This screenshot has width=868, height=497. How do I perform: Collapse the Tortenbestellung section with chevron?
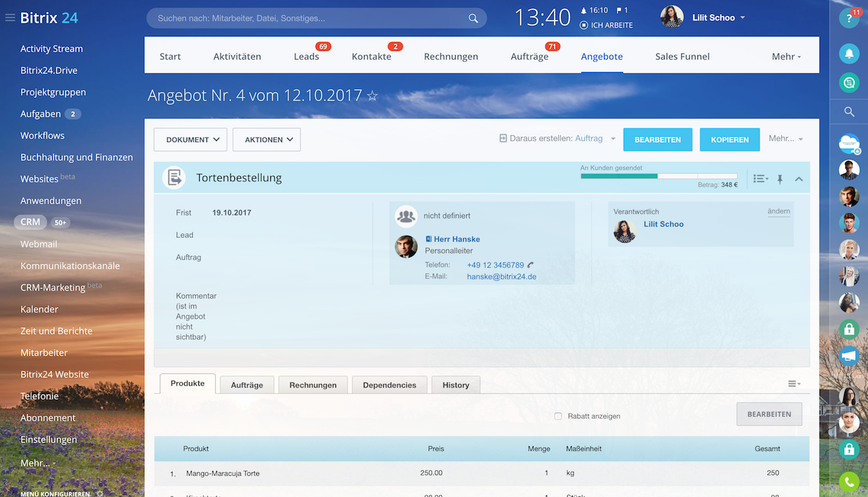tap(799, 179)
